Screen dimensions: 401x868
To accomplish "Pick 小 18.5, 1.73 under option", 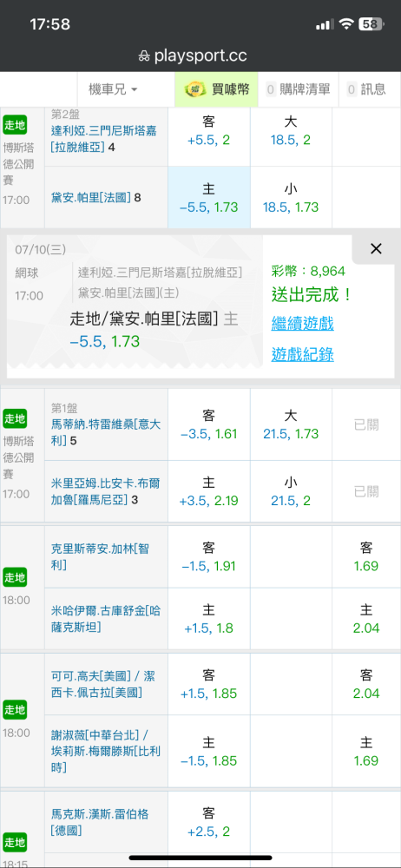I will click(x=291, y=198).
